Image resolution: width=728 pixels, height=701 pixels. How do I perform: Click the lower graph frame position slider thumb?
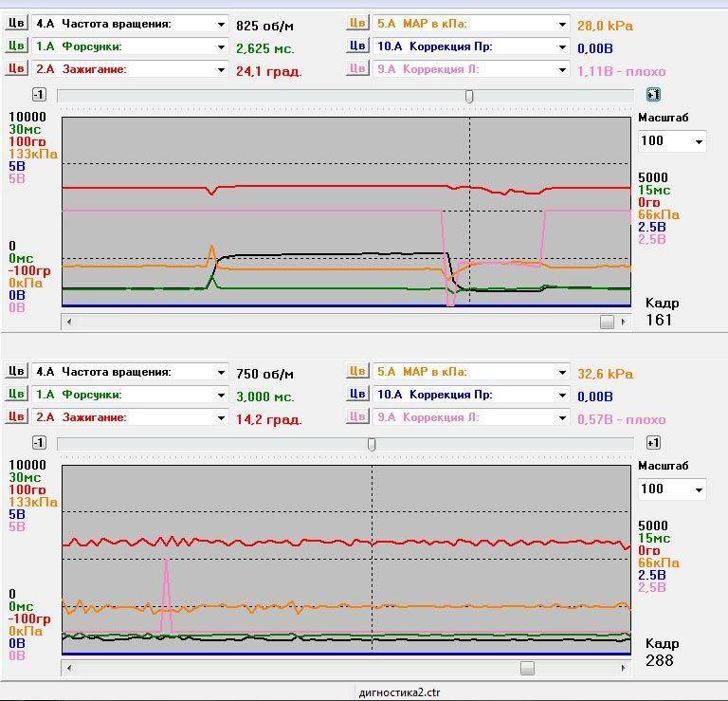pos(372,444)
